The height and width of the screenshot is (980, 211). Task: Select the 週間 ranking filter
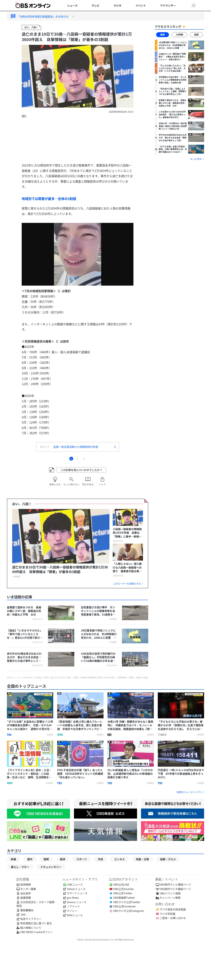pyautogui.click(x=196, y=35)
